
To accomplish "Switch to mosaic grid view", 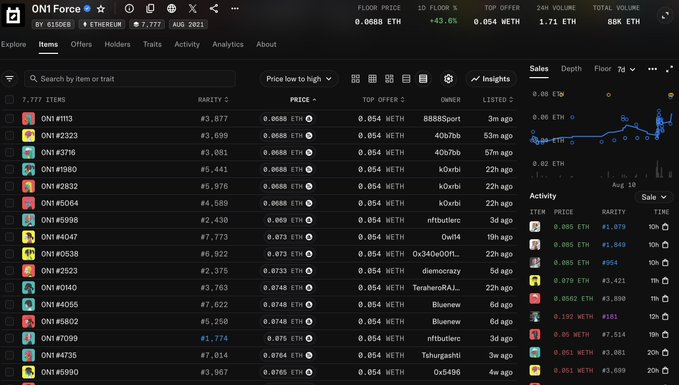I will (x=389, y=79).
